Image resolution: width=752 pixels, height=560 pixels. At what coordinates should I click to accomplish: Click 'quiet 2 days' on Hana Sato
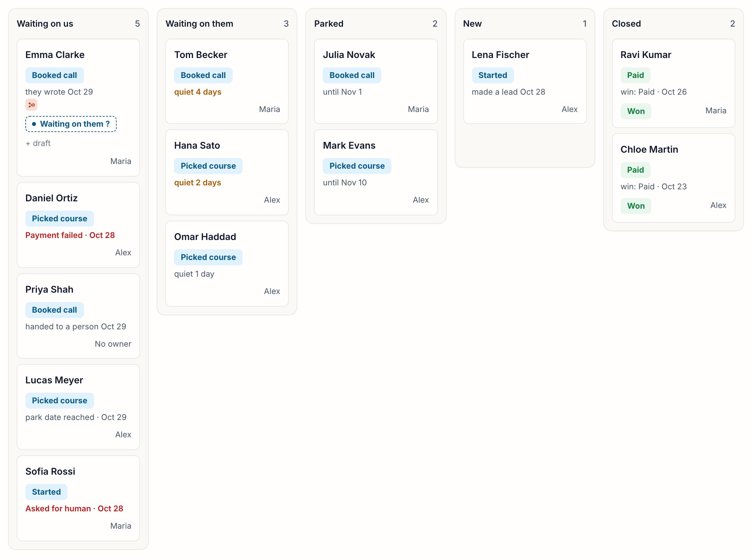click(198, 183)
